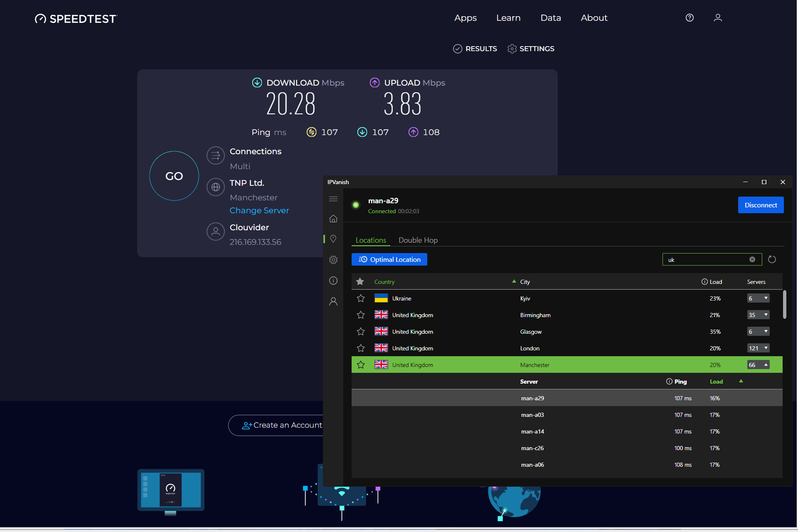Click the Disconnect button in IPVanish
The image size is (798, 532).
coord(760,205)
